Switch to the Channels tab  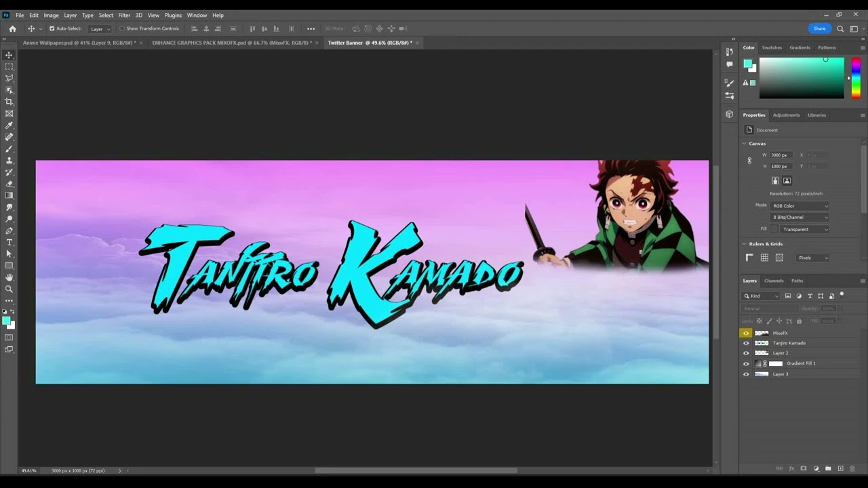(x=774, y=281)
